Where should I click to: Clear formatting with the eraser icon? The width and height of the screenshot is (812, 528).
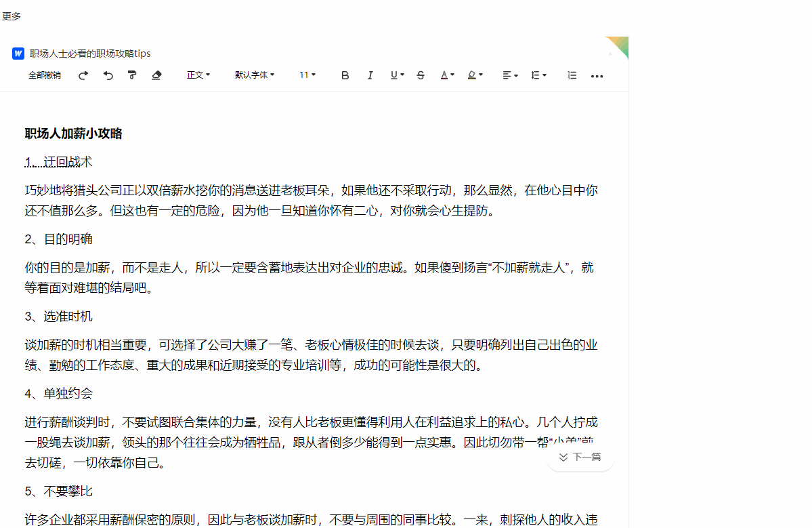(156, 75)
